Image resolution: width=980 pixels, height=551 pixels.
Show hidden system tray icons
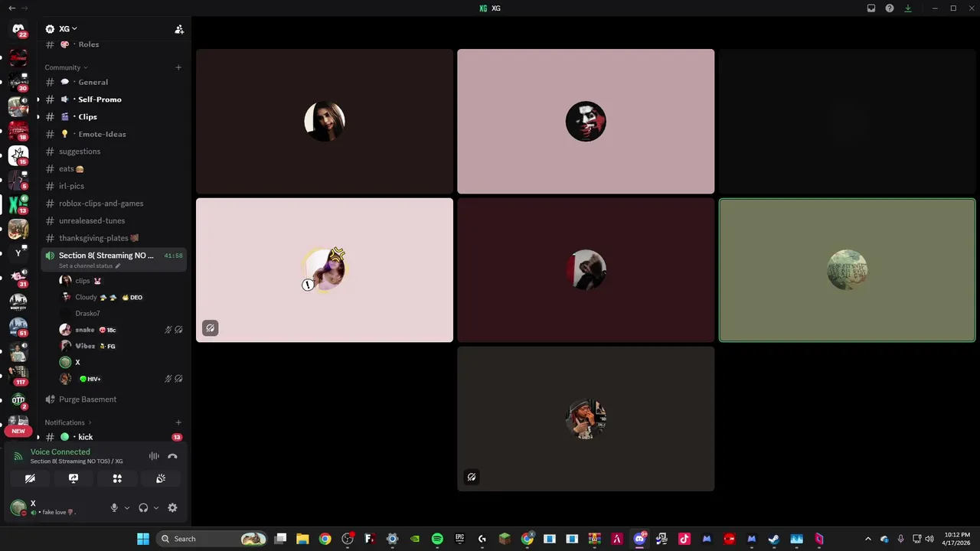click(x=867, y=539)
